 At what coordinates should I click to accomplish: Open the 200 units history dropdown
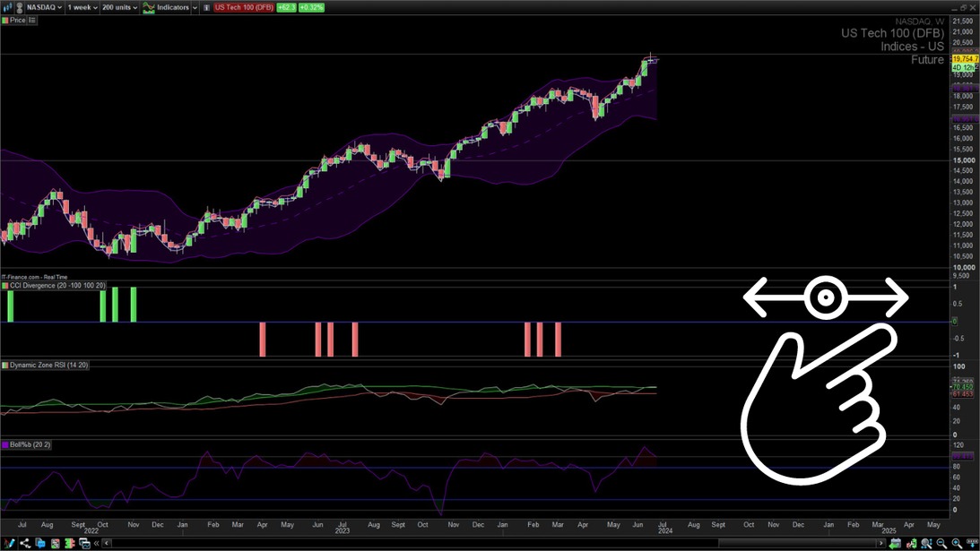(119, 7)
